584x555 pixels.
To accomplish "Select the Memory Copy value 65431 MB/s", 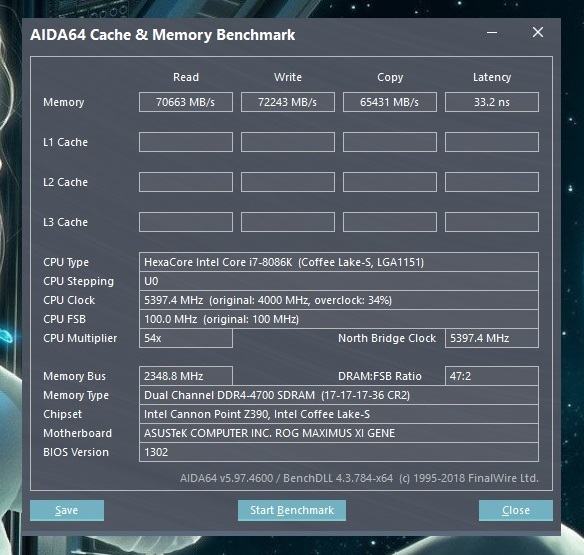I will (390, 102).
